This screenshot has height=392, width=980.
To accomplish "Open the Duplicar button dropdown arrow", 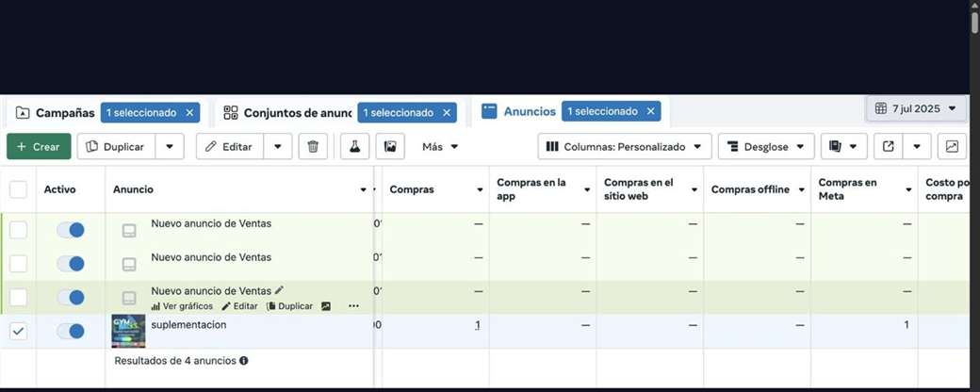I will coord(170,146).
